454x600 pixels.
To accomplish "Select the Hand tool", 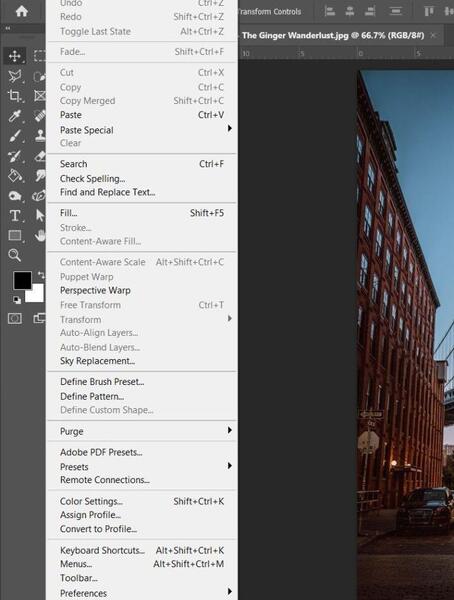I will [x=40, y=235].
